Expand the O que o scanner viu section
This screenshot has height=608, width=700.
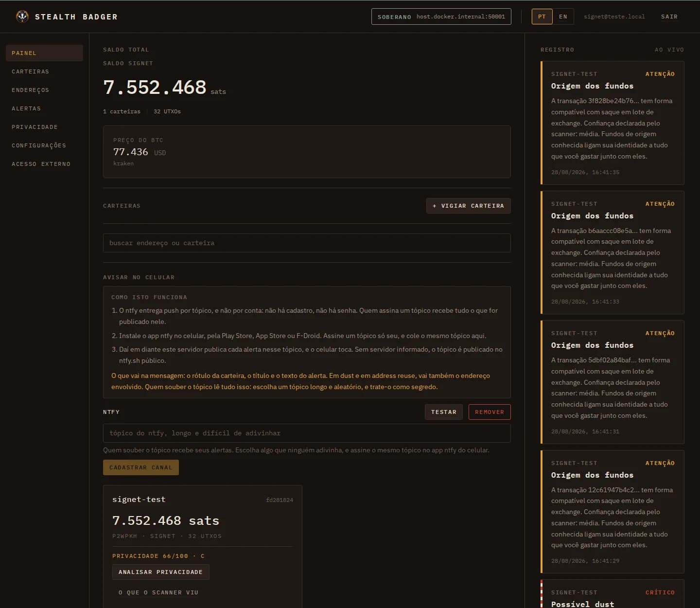(x=158, y=592)
